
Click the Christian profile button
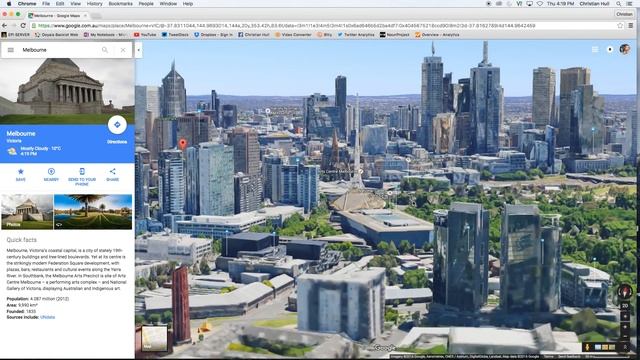(x=624, y=14)
